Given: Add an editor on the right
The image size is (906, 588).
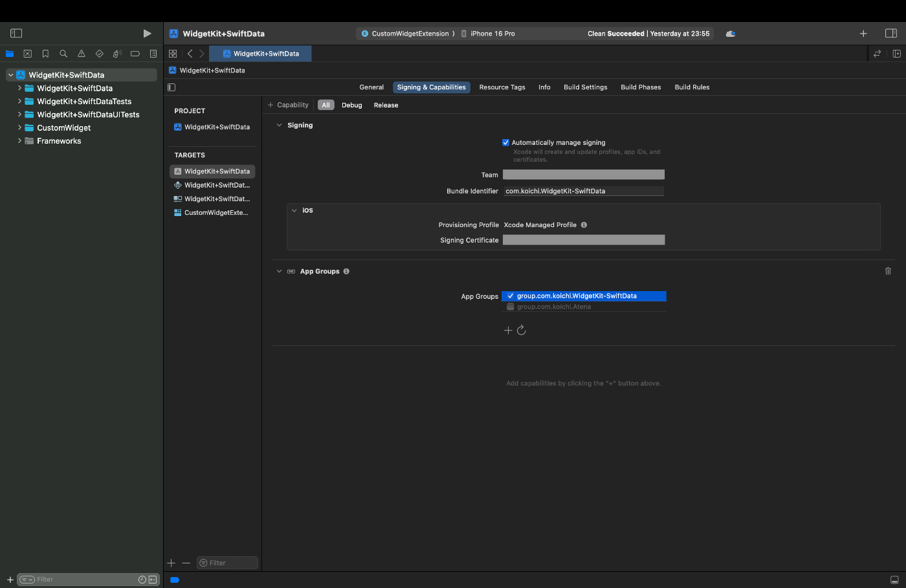Looking at the screenshot, I should pos(897,54).
